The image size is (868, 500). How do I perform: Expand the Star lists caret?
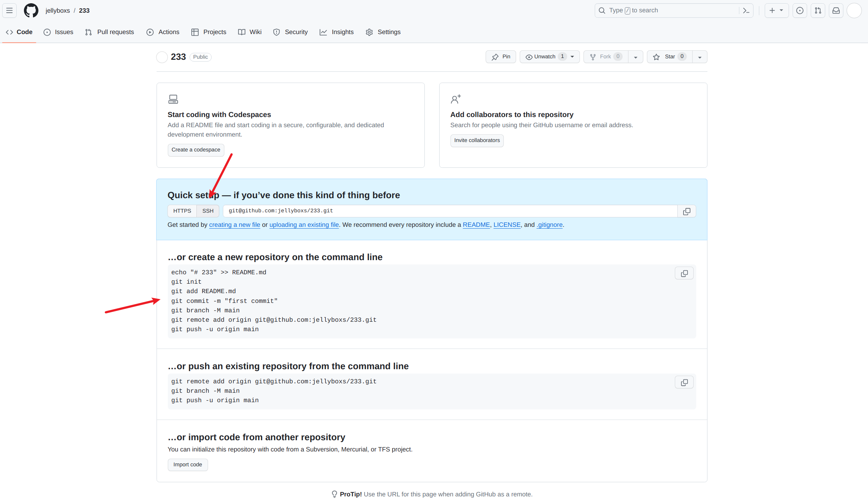click(699, 57)
